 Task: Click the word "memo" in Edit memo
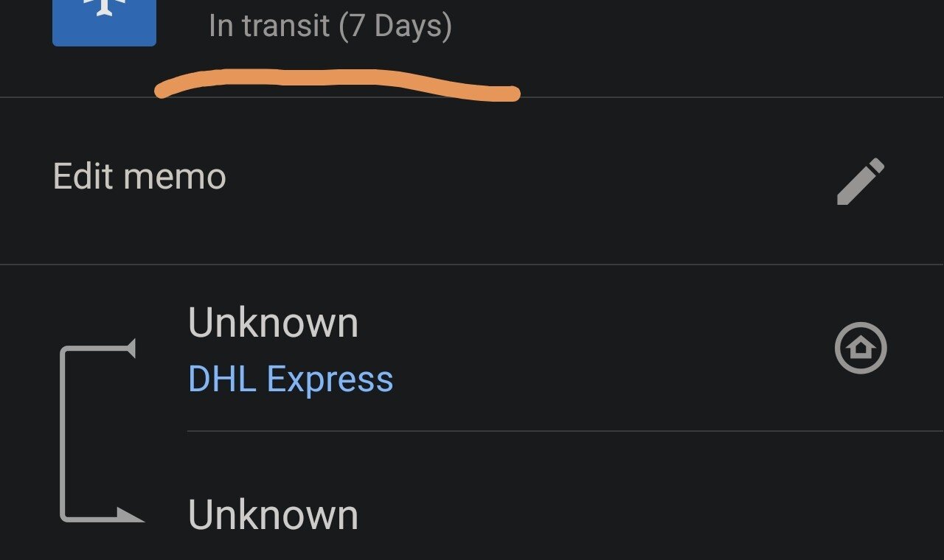pos(175,178)
